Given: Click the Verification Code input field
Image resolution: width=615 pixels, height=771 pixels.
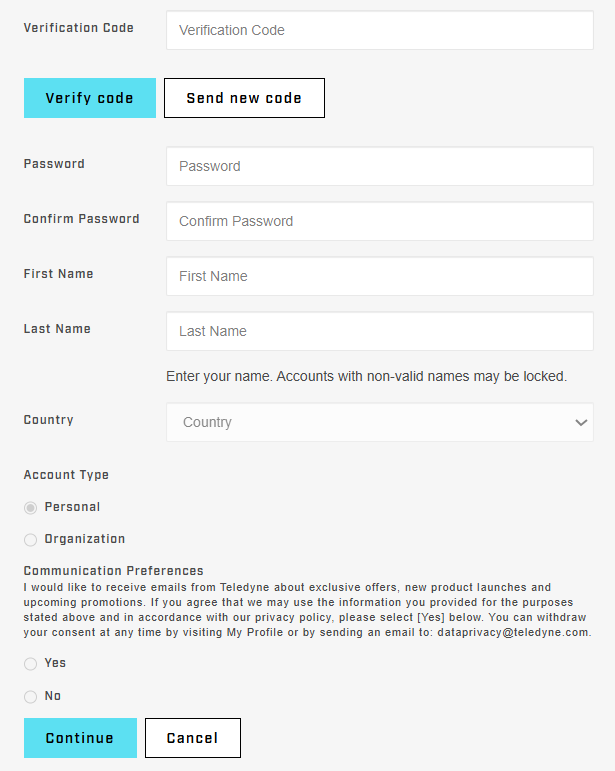Looking at the screenshot, I should click(379, 30).
